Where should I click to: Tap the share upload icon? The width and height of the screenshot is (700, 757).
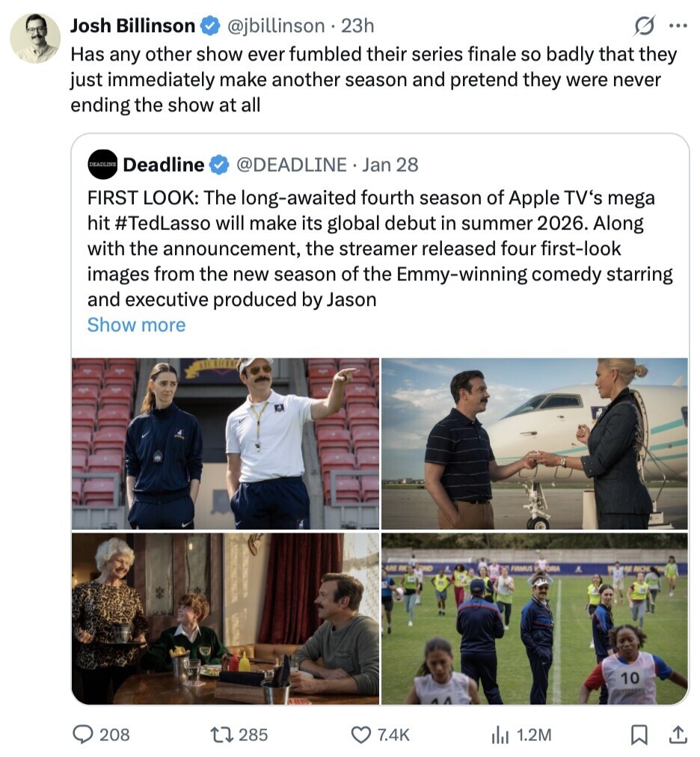678,735
